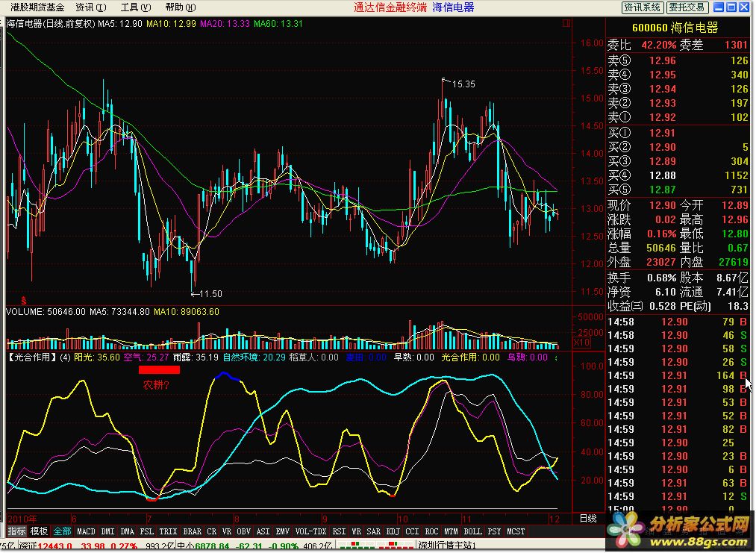Switch to the FSL indicator
This screenshot has height=553, width=756.
[x=146, y=531]
